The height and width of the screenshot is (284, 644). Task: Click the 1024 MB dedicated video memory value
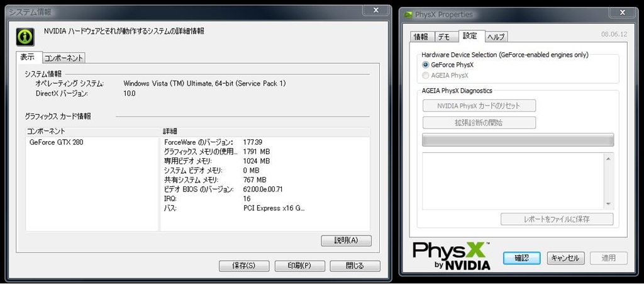point(257,161)
